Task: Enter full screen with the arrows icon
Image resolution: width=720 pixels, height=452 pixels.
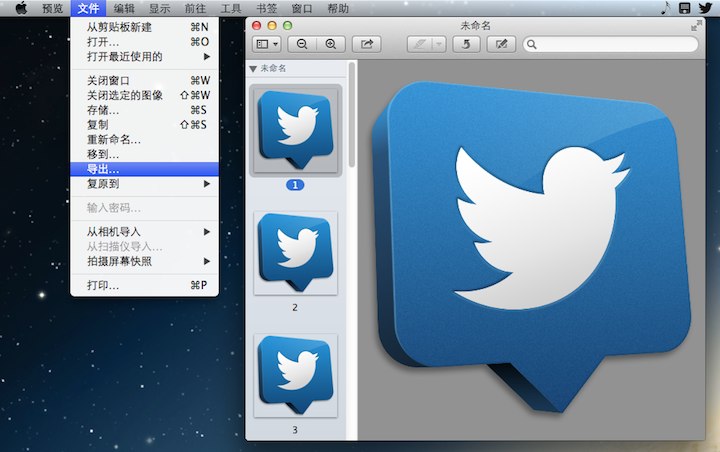Action: [x=697, y=25]
